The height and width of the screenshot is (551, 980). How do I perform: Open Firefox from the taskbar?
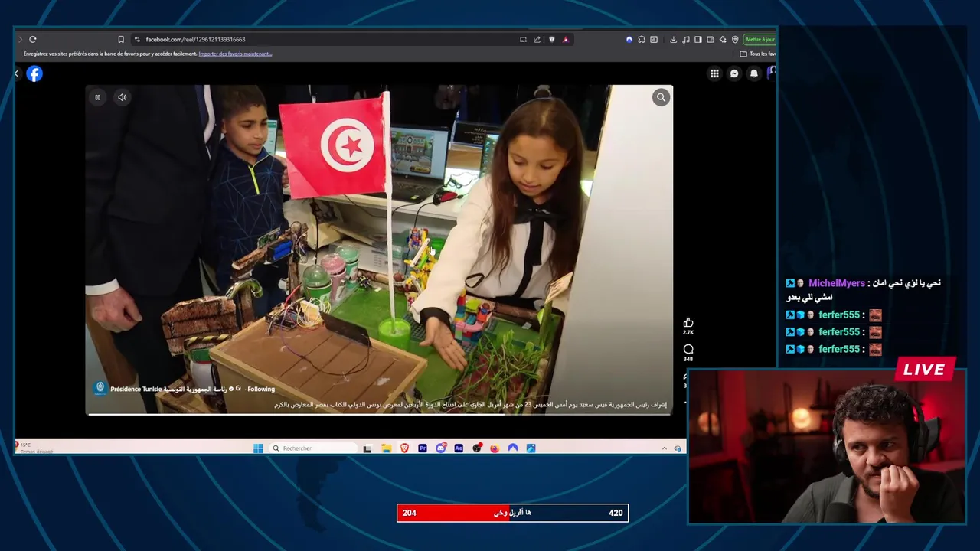coord(495,448)
